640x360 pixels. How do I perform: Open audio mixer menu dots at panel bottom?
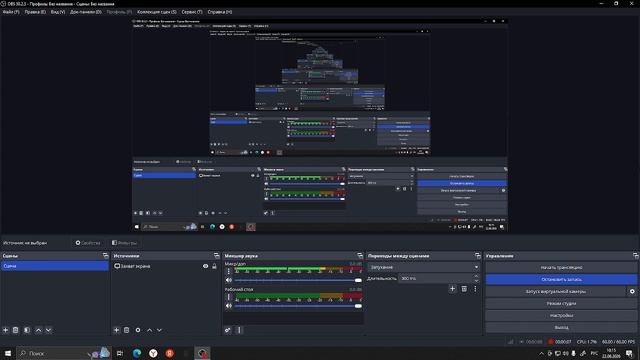pyautogui.click(x=239, y=330)
